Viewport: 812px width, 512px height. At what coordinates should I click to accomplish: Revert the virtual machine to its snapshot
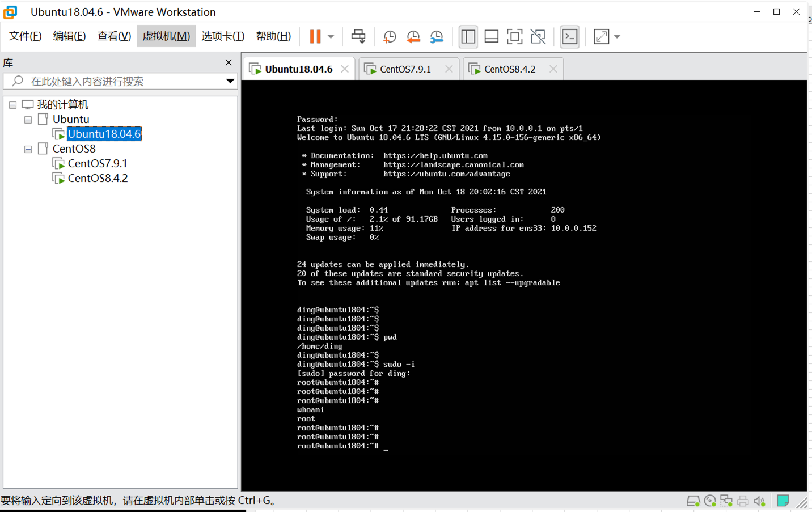point(413,37)
